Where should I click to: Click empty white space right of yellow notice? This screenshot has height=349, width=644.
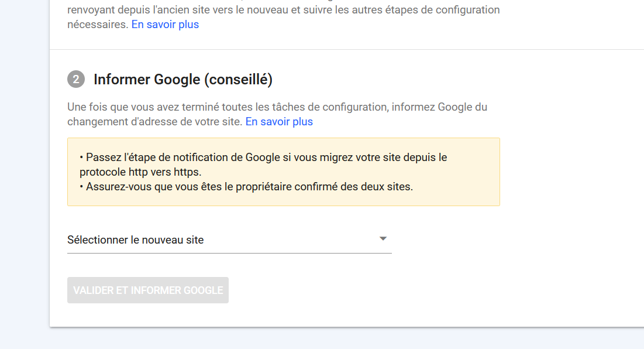(x=567, y=173)
